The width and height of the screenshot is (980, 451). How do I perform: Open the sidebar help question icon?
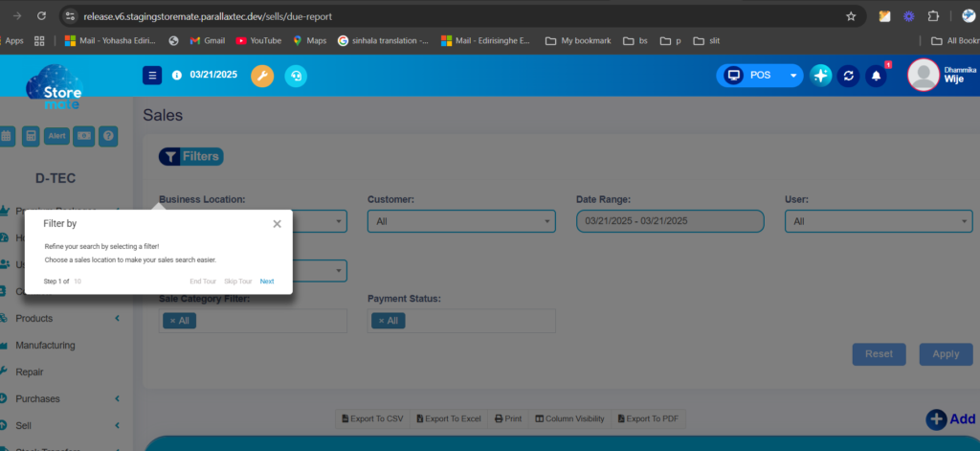(x=108, y=136)
